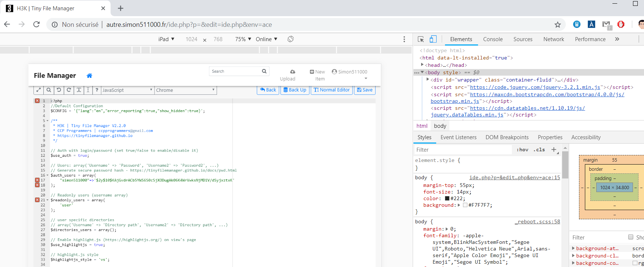Focus the Styles Filter input

pyautogui.click(x=463, y=149)
